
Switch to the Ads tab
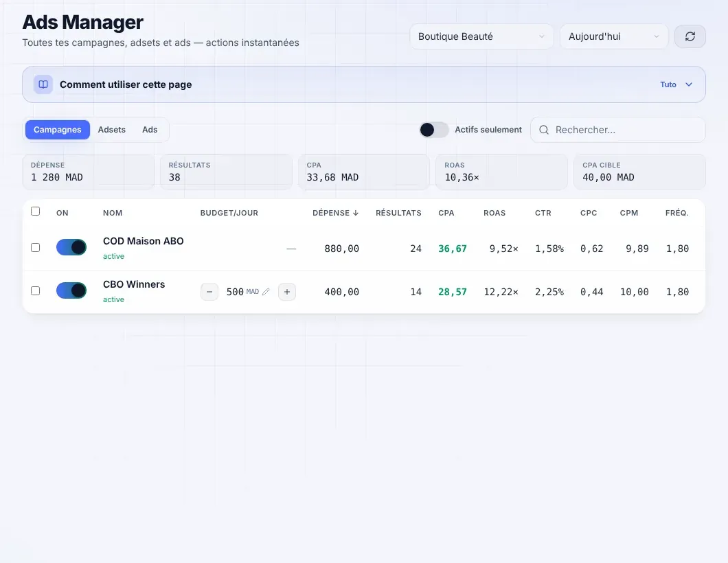tap(150, 130)
